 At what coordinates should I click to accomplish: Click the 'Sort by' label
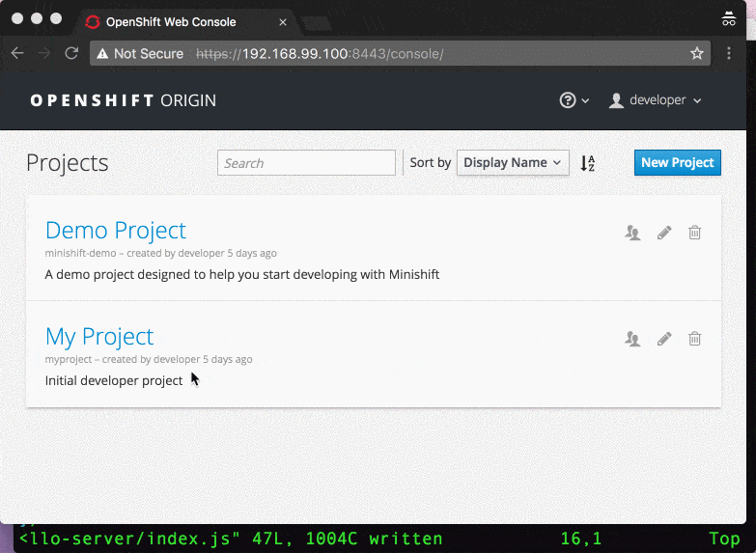(430, 162)
